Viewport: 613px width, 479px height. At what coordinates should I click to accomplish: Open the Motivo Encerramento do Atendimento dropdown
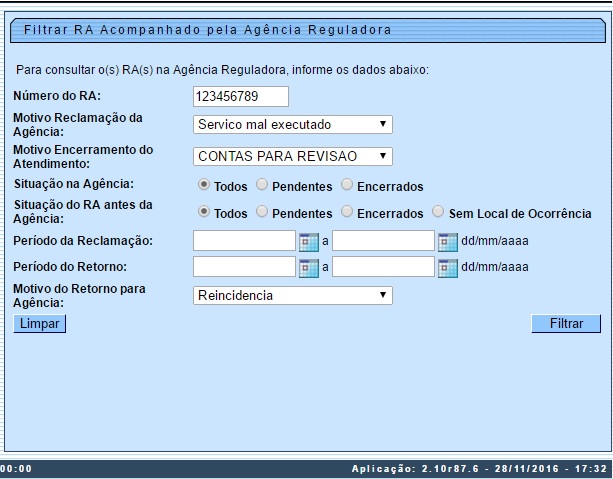click(x=292, y=156)
